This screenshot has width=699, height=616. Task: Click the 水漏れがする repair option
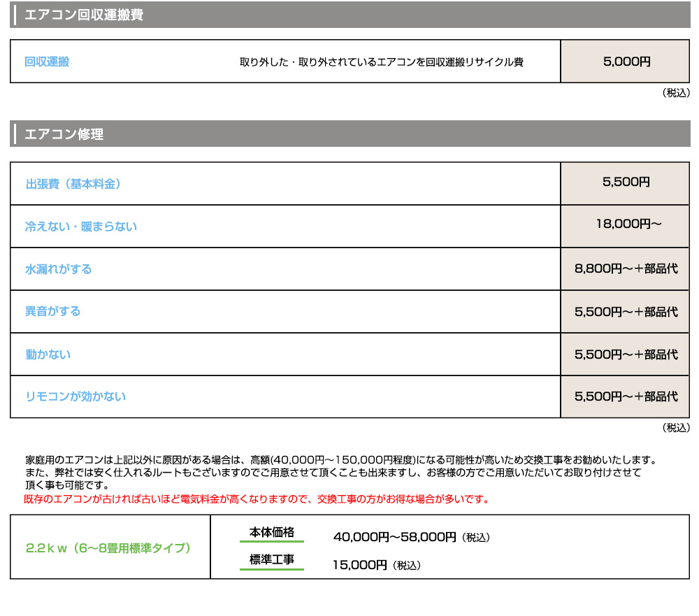59,269
